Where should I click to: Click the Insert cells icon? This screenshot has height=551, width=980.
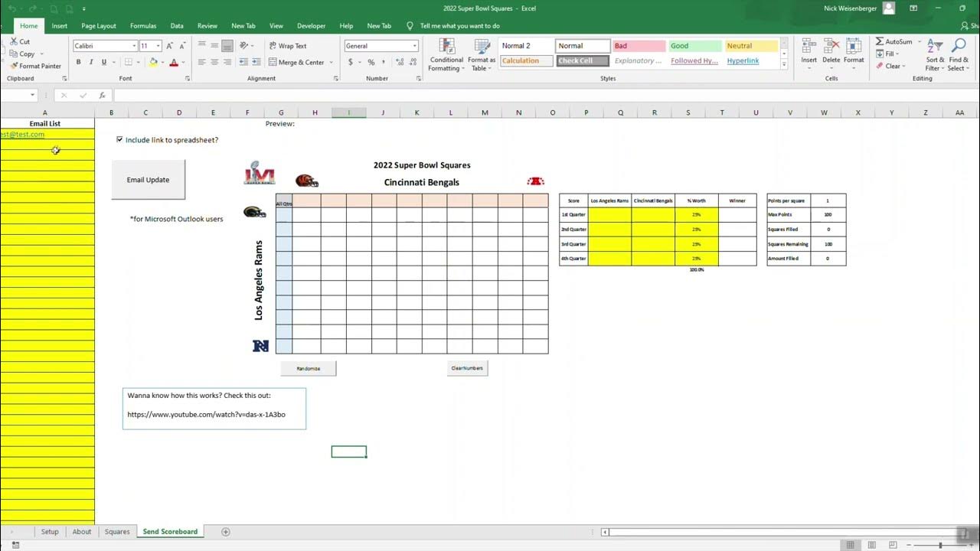coord(809,46)
